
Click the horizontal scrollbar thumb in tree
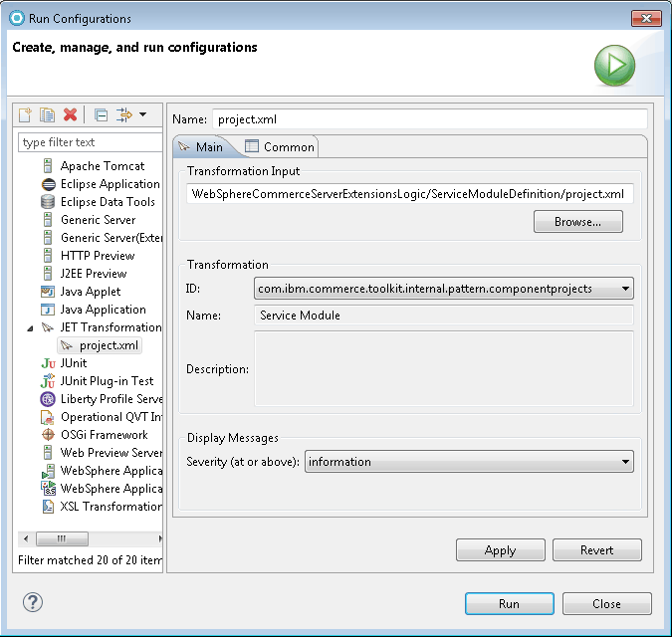(62, 538)
